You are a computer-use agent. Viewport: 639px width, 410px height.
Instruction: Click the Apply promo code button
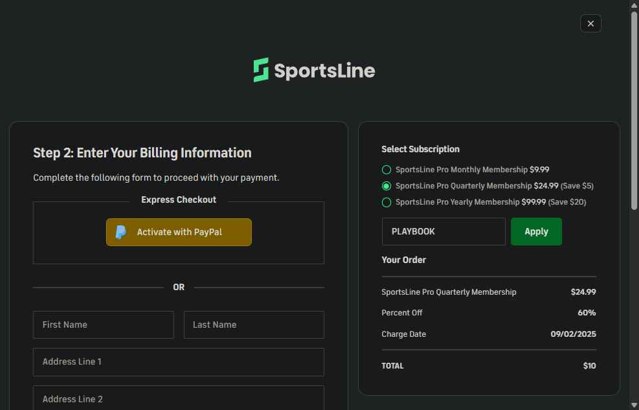point(536,231)
